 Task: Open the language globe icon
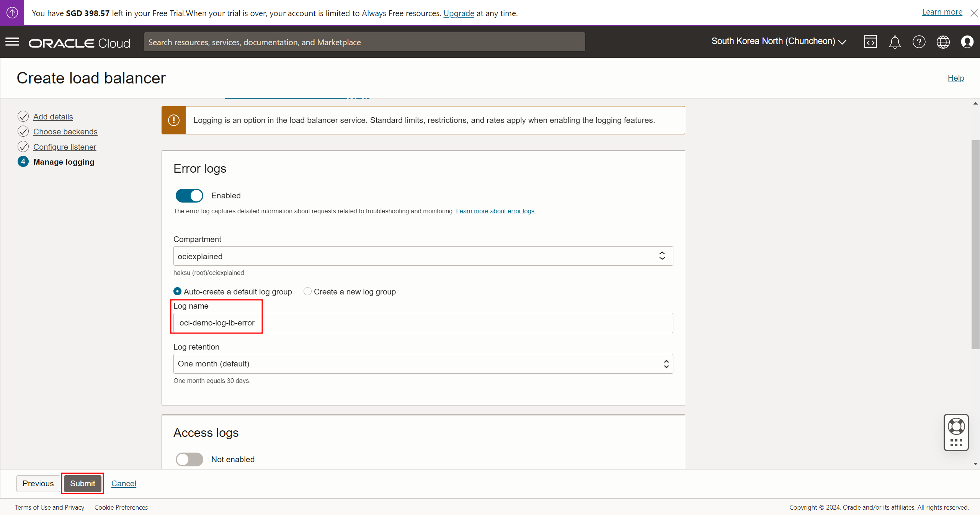(x=943, y=42)
